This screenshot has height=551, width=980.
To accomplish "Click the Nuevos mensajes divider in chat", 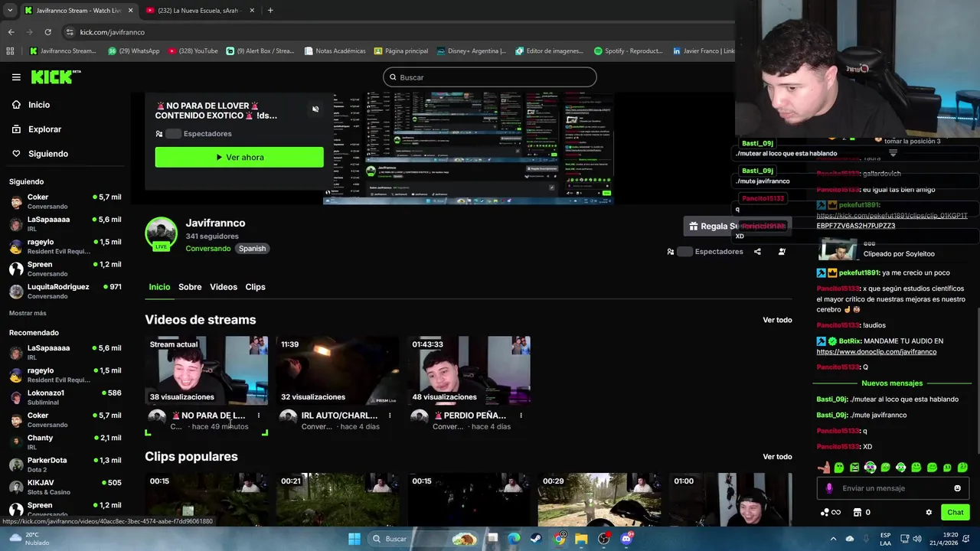I will (x=892, y=383).
